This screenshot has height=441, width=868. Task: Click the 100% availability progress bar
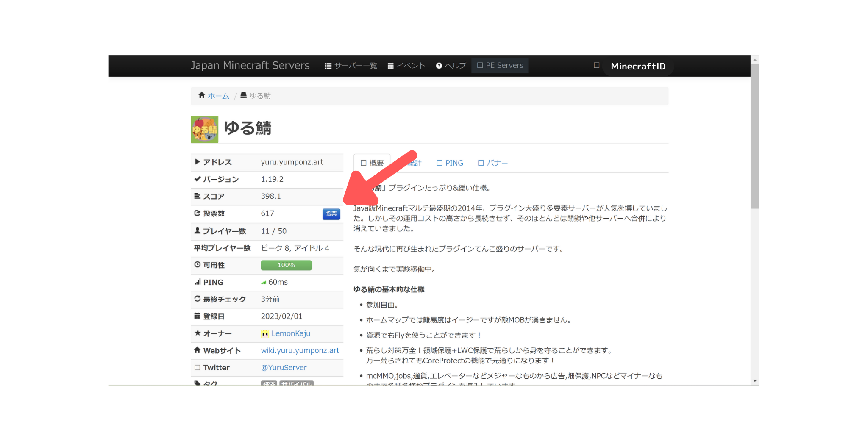pyautogui.click(x=287, y=265)
